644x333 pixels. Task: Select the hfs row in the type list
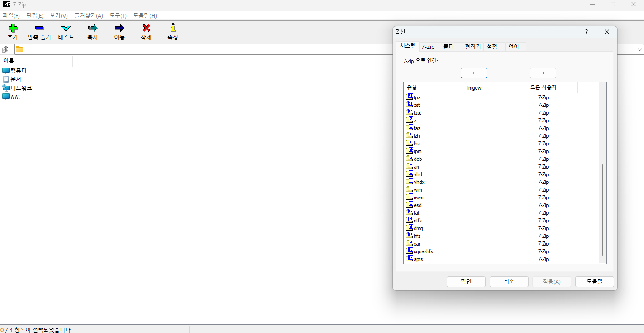(501, 236)
